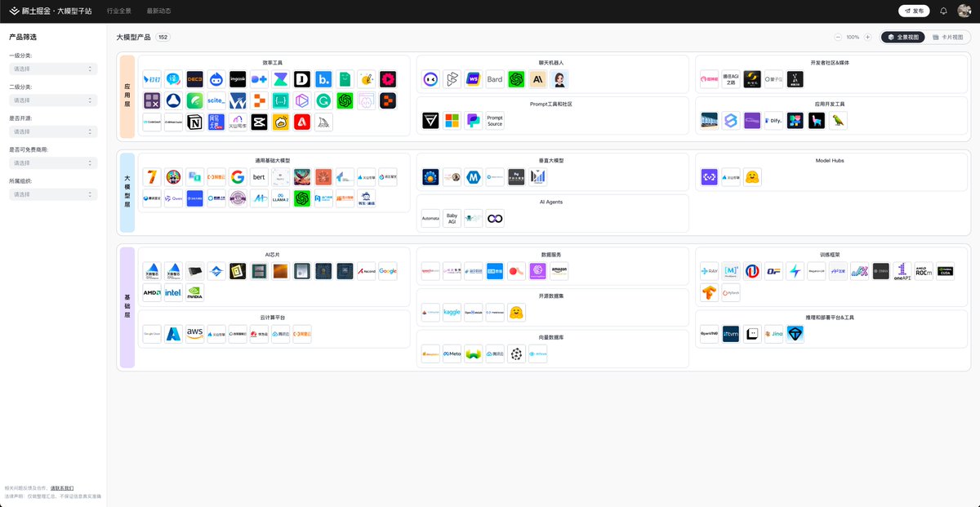The image size is (980, 507).
Task: Open the NVIDIA AI芯片 icon
Action: coord(194,292)
